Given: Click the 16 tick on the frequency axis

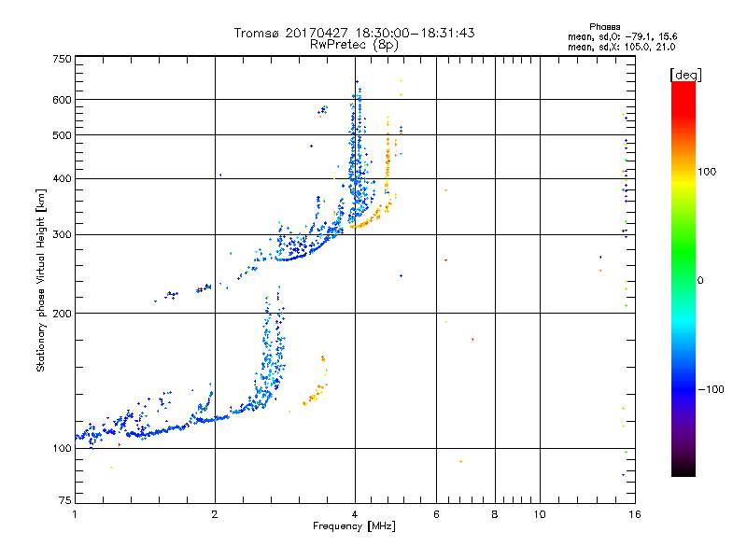Looking at the screenshot, I should click(633, 514).
